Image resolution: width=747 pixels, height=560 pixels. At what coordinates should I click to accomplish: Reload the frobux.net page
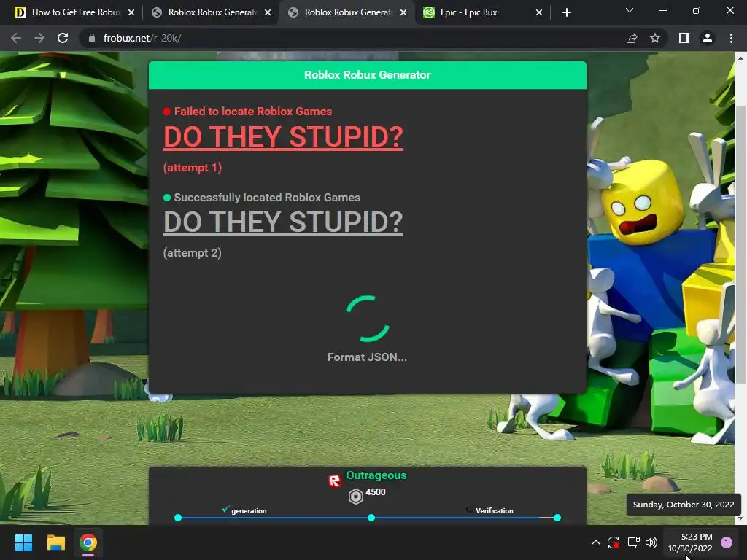tap(63, 38)
